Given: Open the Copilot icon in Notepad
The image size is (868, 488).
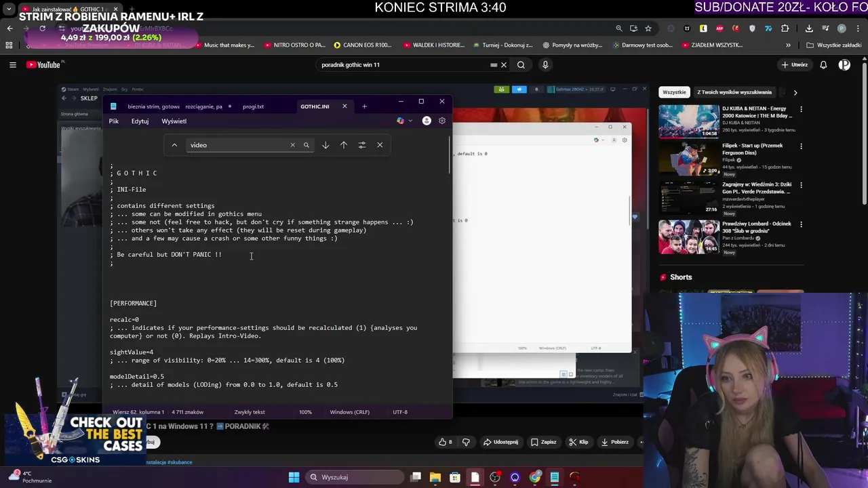Looking at the screenshot, I should point(400,121).
